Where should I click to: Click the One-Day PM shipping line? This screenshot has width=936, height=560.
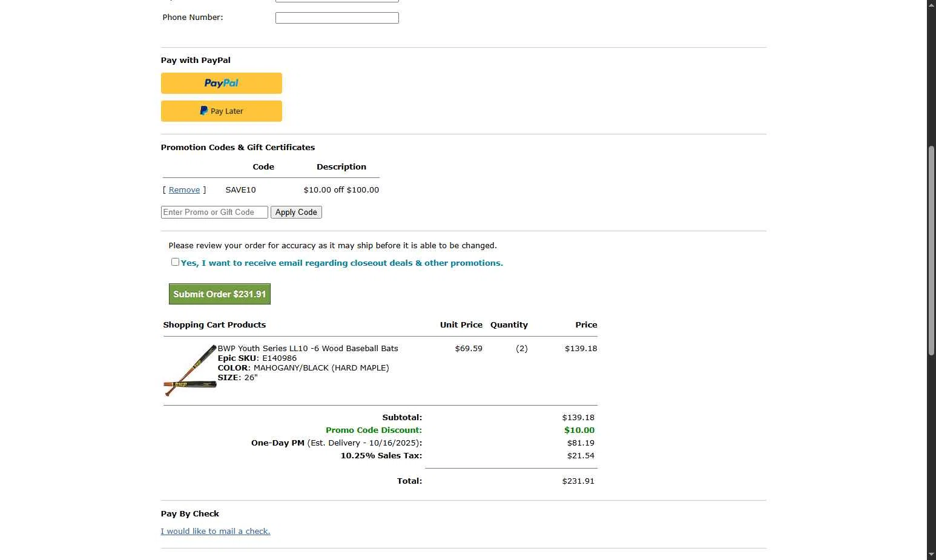336,443
